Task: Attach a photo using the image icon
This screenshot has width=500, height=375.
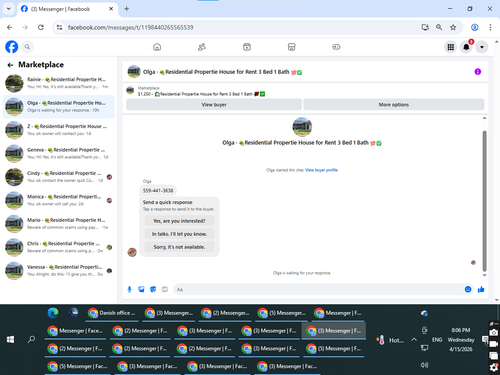Action: [x=141, y=289]
